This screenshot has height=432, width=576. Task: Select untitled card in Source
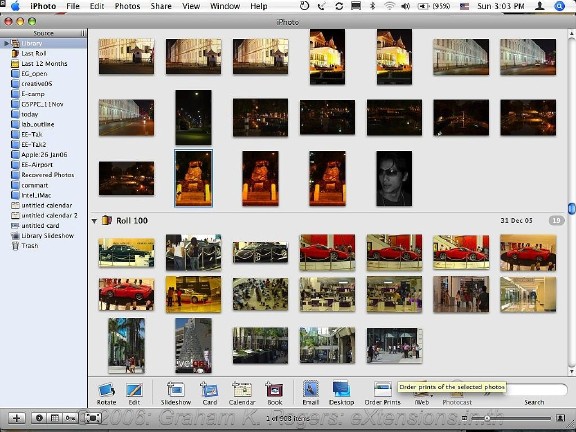click(40, 226)
